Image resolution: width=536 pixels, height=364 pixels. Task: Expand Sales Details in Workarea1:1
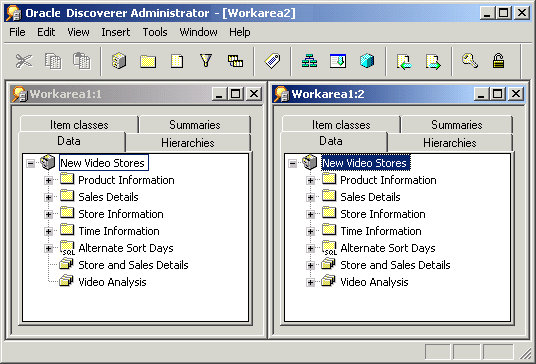pos(49,197)
